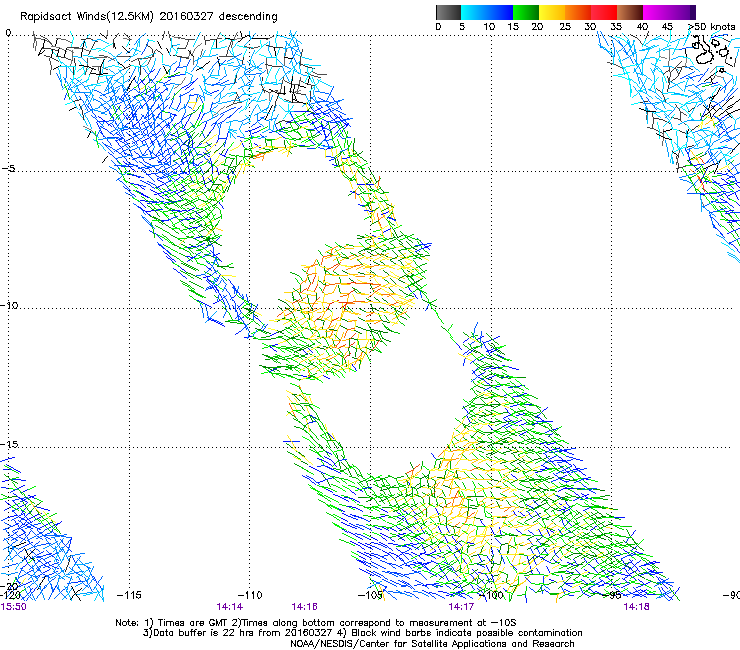The width and height of the screenshot is (740, 650).
Task: Click the title 'Rapidscat Winds(12.5KM) 20160327 descending'
Action: 149,16
